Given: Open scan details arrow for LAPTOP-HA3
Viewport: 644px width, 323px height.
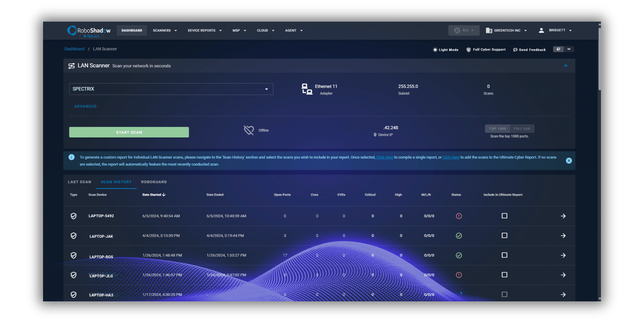Looking at the screenshot, I should [x=563, y=294].
